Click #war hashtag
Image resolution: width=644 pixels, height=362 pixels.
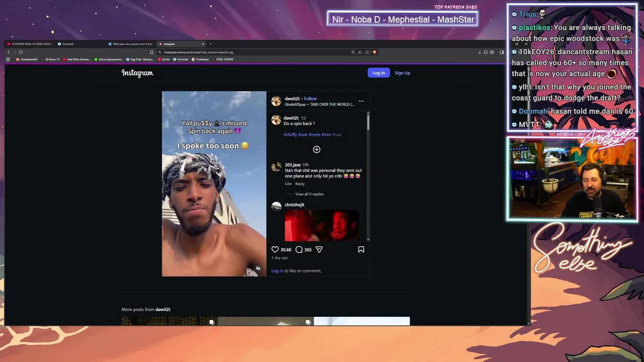(303, 134)
